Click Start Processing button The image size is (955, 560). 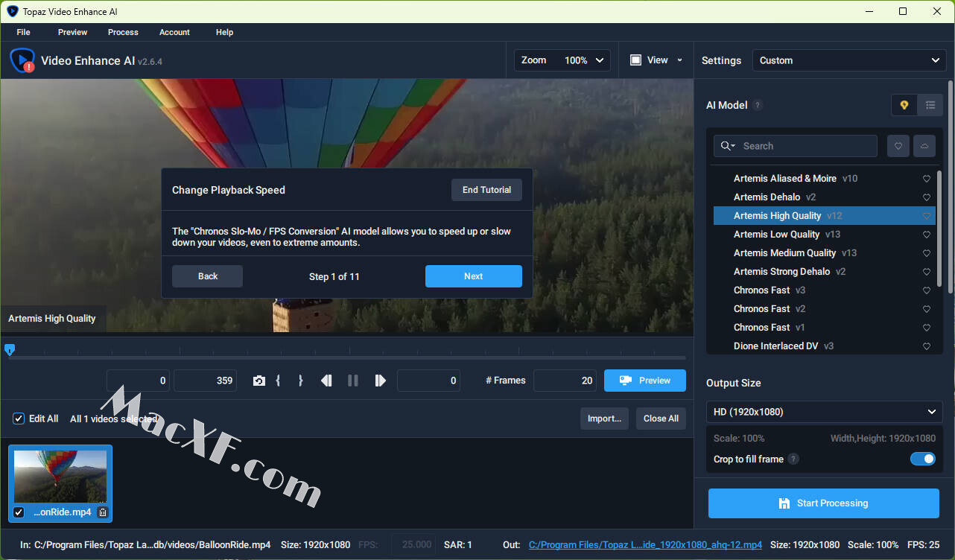824,503
